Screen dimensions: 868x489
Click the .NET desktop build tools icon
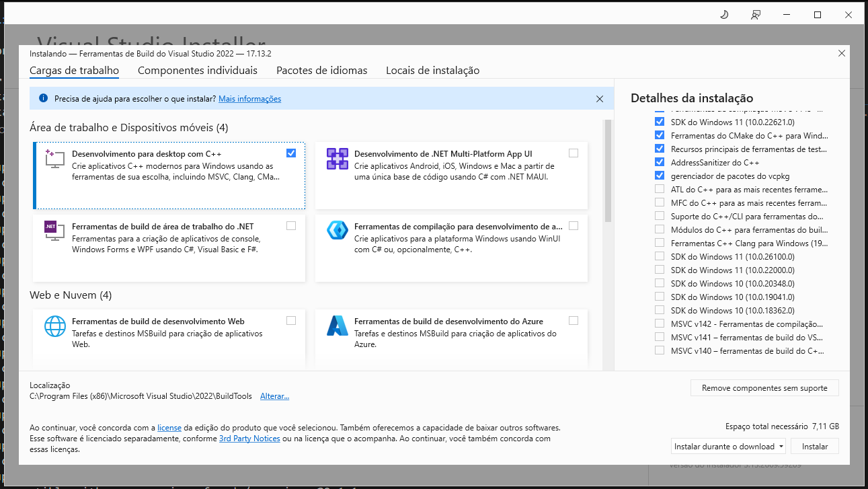tap(54, 231)
